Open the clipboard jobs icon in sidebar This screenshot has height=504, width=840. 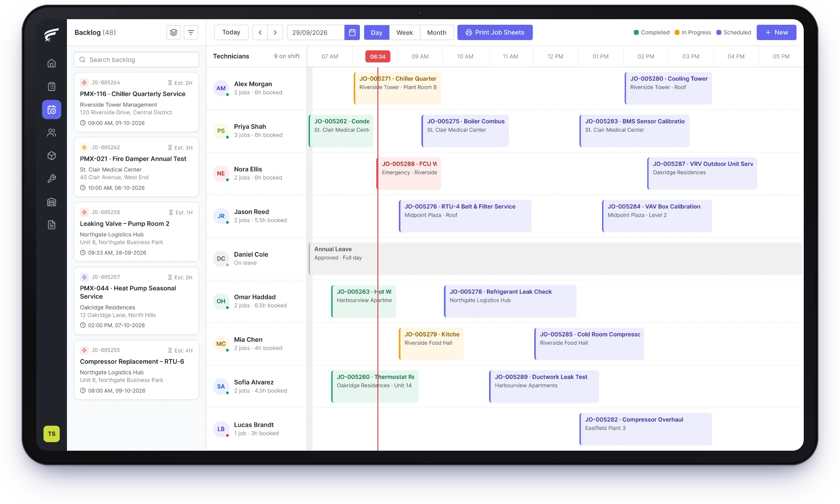[x=52, y=87]
